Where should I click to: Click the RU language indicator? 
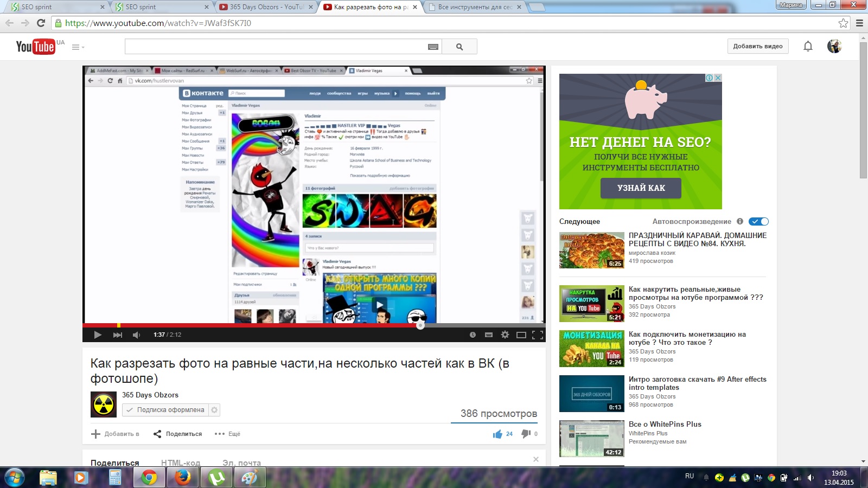(690, 476)
